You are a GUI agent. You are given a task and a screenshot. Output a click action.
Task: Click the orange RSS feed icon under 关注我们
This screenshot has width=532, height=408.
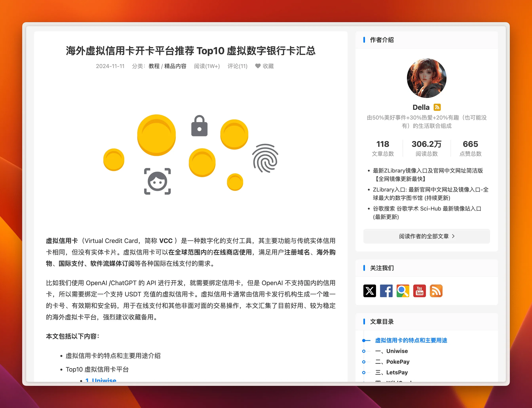[436, 291]
